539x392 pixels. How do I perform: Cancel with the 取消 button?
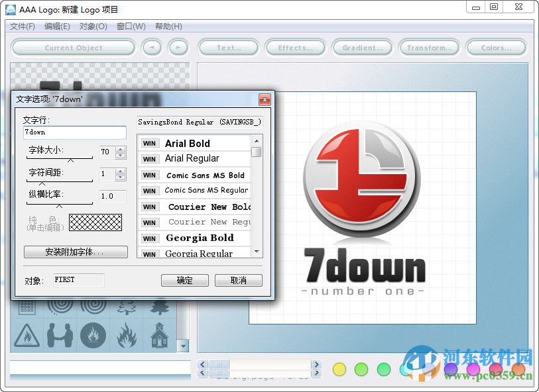click(x=239, y=281)
